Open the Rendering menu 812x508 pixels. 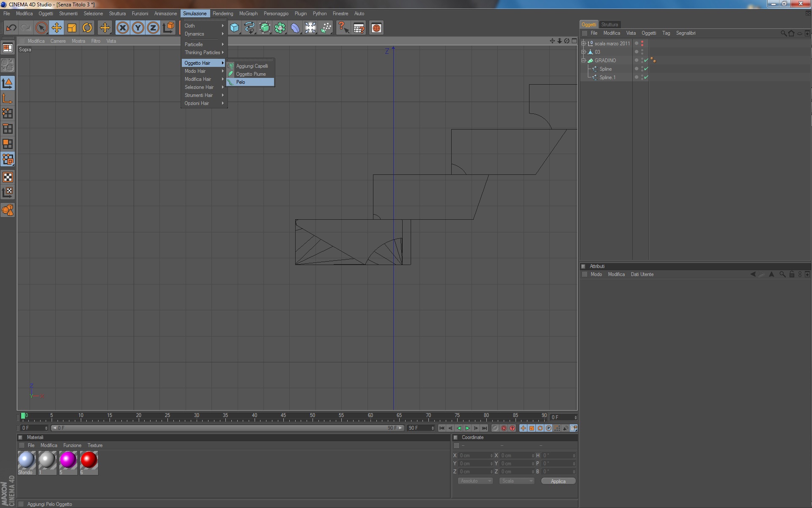click(222, 14)
